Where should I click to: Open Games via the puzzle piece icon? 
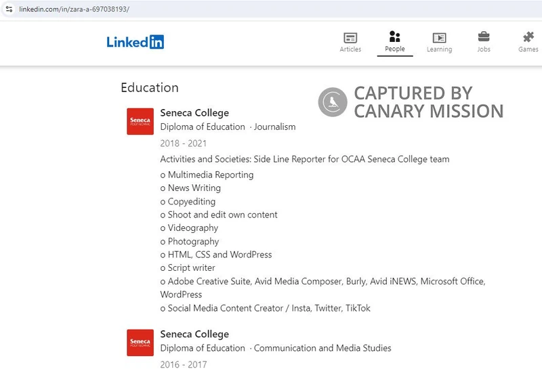tap(528, 36)
